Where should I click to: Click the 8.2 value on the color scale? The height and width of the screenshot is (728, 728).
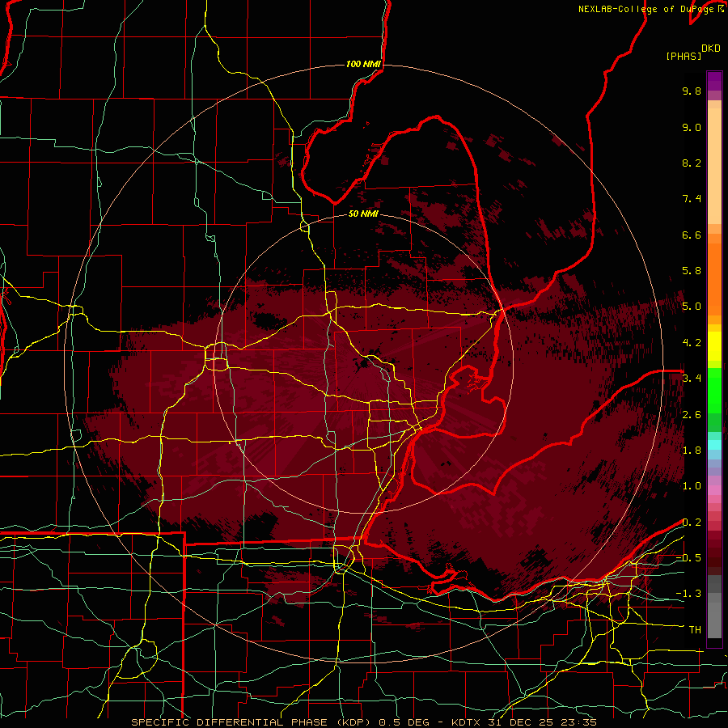tap(692, 163)
